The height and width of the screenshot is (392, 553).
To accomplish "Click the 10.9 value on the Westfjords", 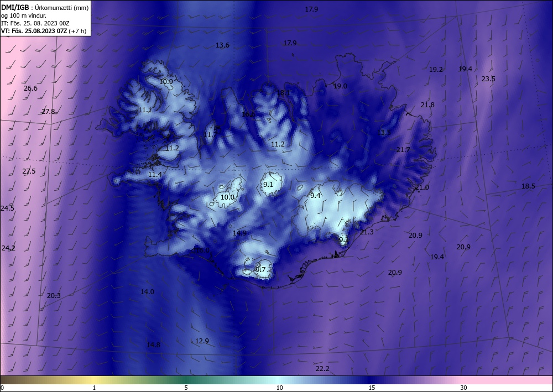I will pyautogui.click(x=166, y=82).
